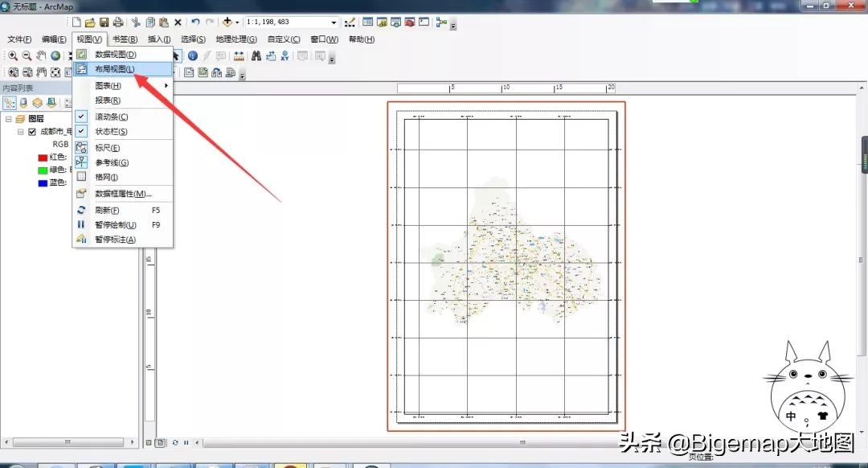Switch to List By Drawing Order icon
The image size is (868, 468).
tap(9, 102)
